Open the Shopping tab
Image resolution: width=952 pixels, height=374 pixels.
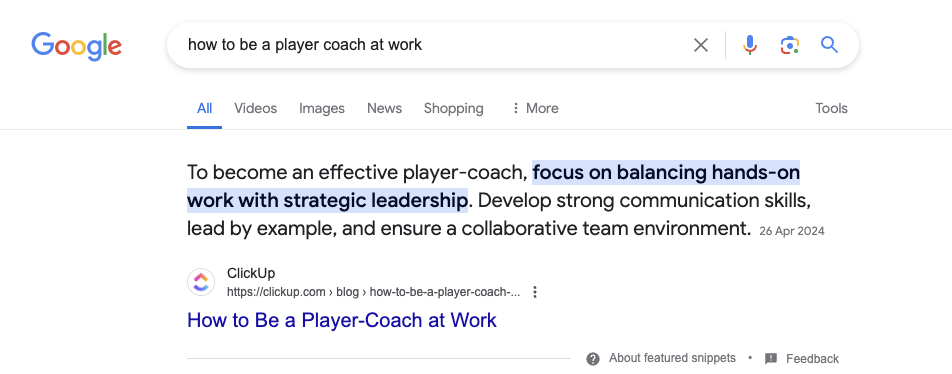[454, 108]
